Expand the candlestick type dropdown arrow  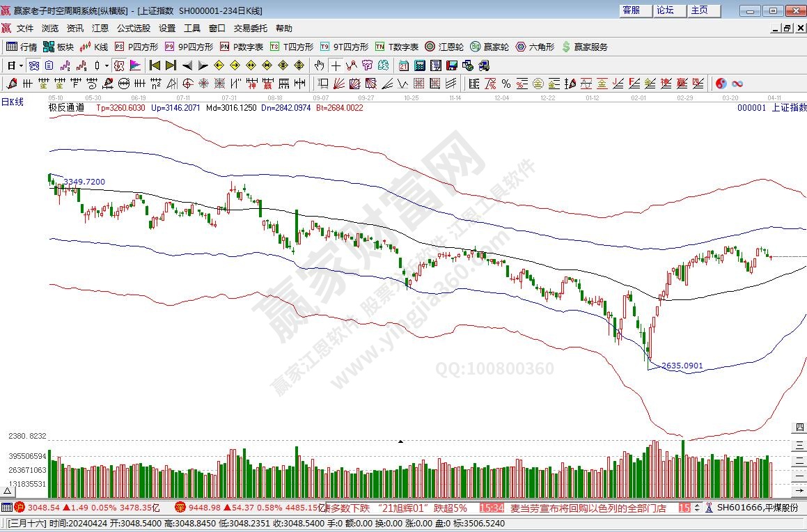point(107,65)
